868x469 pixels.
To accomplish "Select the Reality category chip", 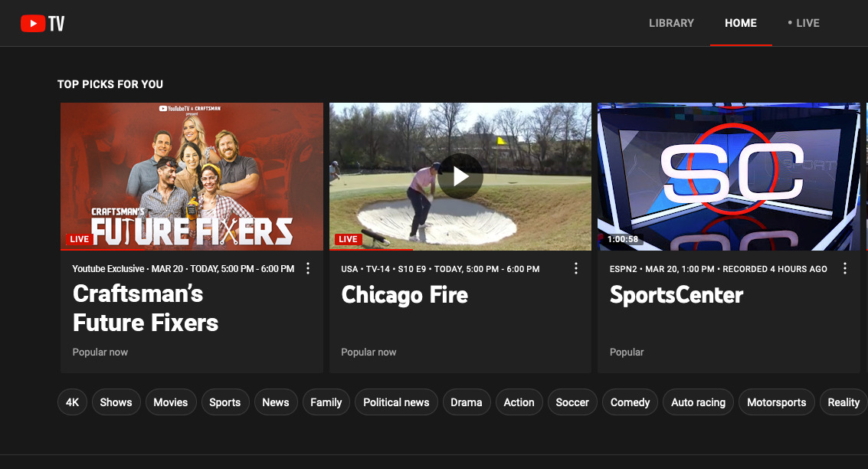I will click(843, 402).
